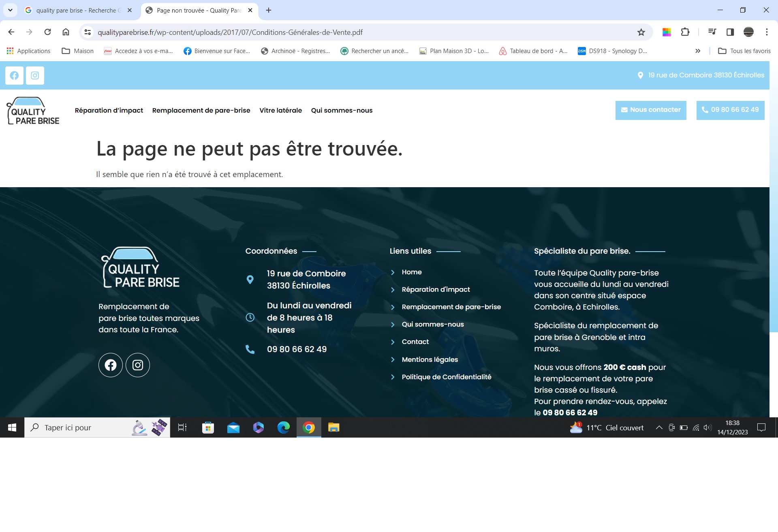Bookmark this page with the star icon
778x532 pixels.
pyautogui.click(x=641, y=32)
